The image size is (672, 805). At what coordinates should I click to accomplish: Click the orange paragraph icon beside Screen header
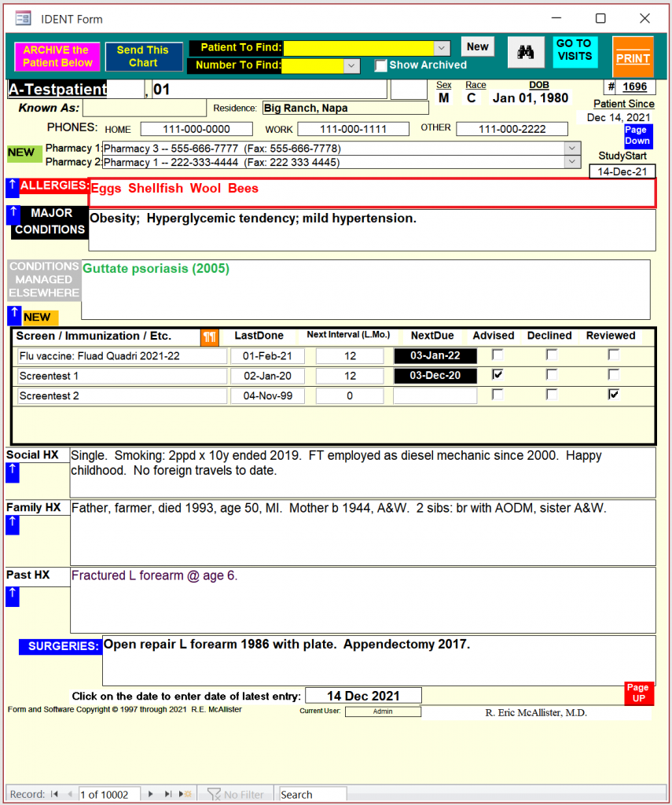210,336
